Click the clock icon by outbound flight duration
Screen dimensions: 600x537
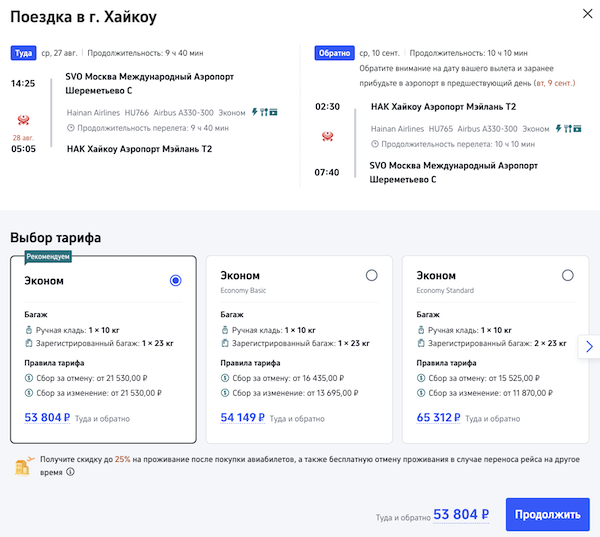(70, 128)
